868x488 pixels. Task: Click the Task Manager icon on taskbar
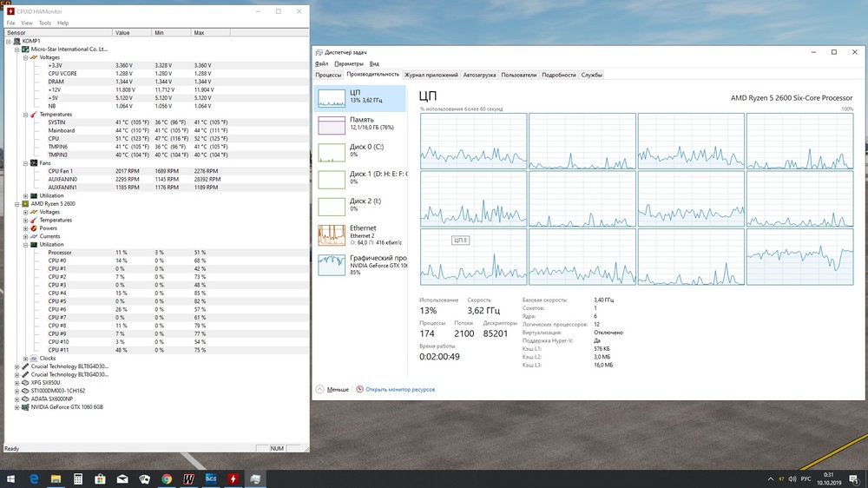point(255,479)
